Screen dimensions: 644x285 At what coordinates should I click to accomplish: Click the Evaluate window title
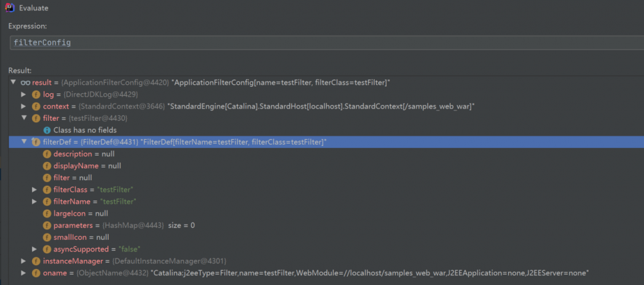click(x=33, y=8)
